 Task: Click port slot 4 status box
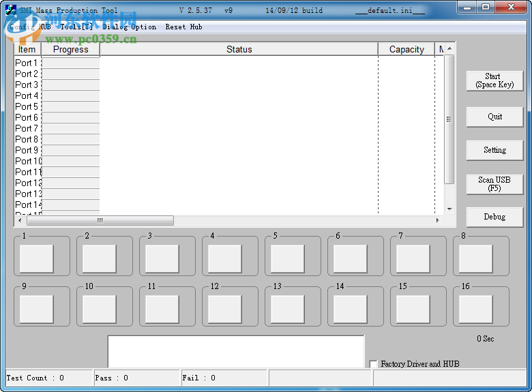[x=225, y=259]
